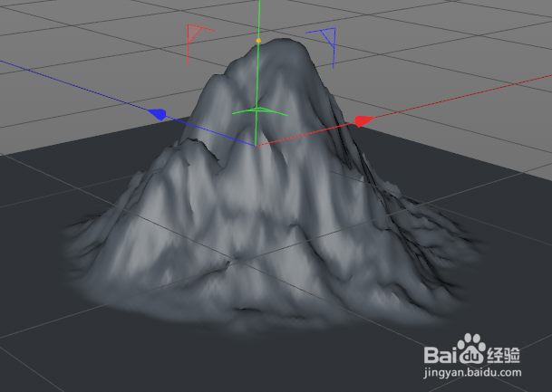Click the green plane handle on the Y-axis
This screenshot has height=392, width=552.
(259, 111)
